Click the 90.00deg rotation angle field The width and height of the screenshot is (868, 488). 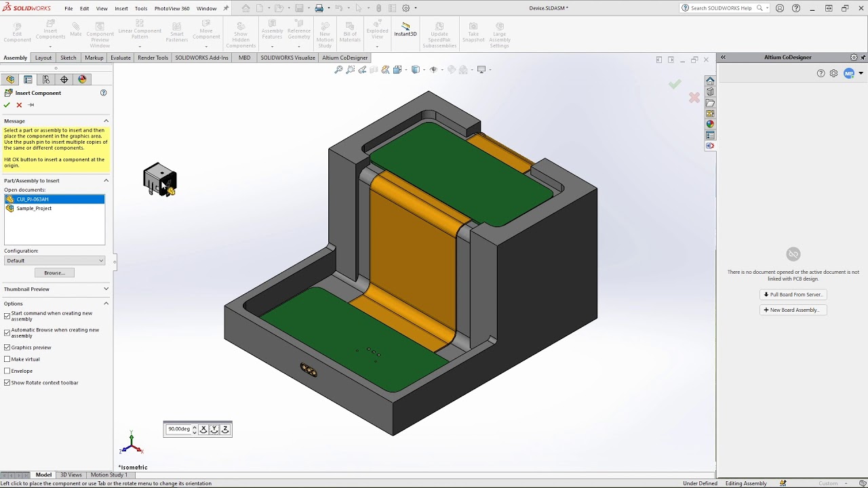(x=179, y=429)
